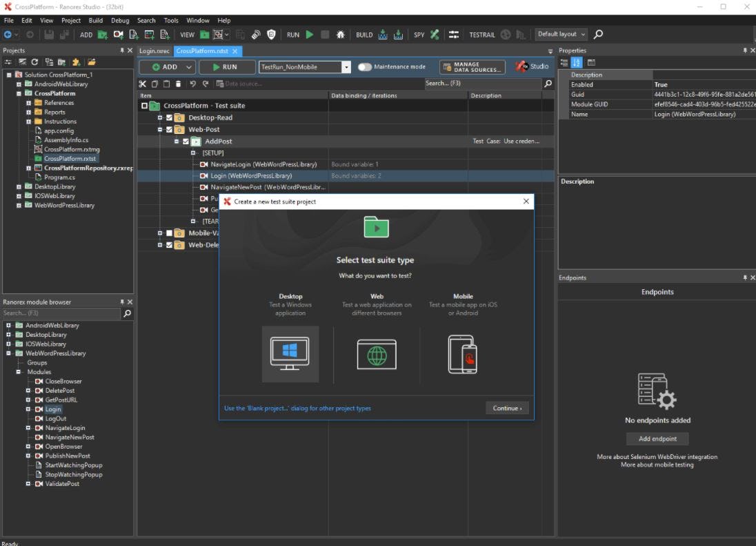Open the Debug menu

[x=120, y=20]
